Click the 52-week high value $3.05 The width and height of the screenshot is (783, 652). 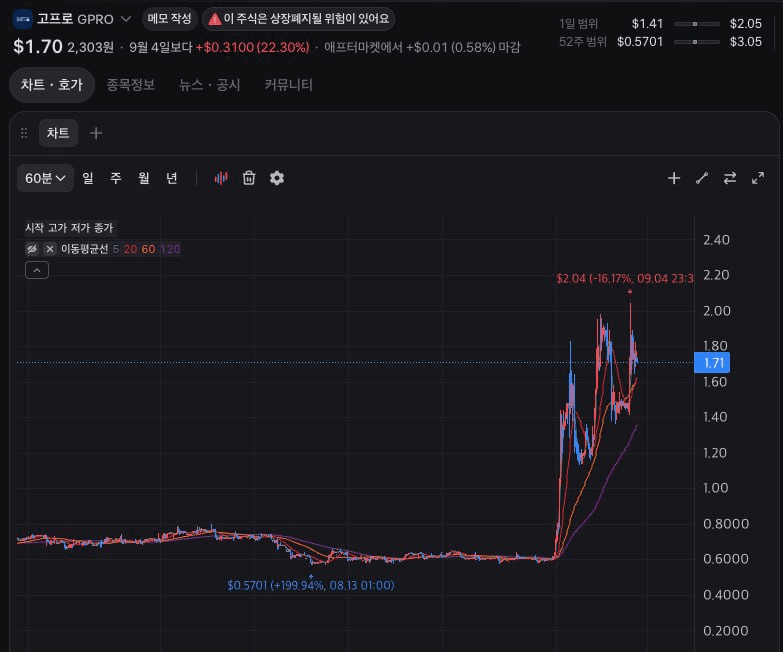(x=746, y=41)
